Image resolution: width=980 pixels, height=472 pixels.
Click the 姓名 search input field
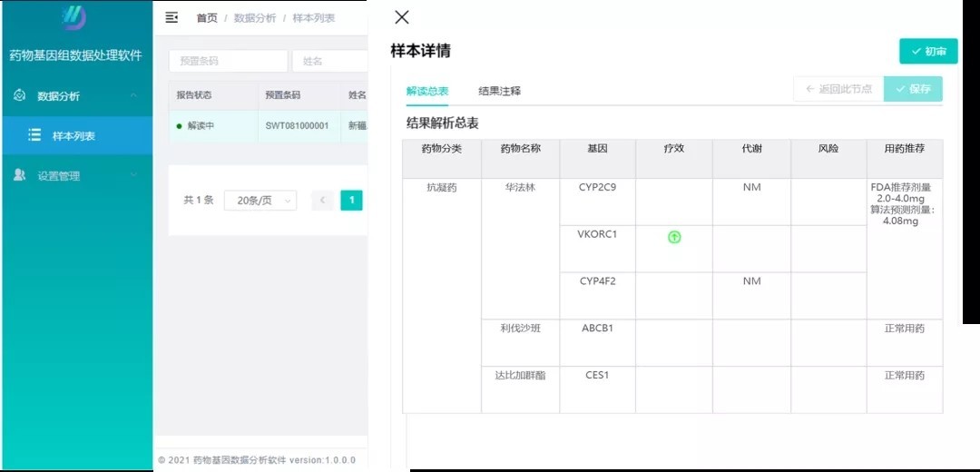[329, 61]
